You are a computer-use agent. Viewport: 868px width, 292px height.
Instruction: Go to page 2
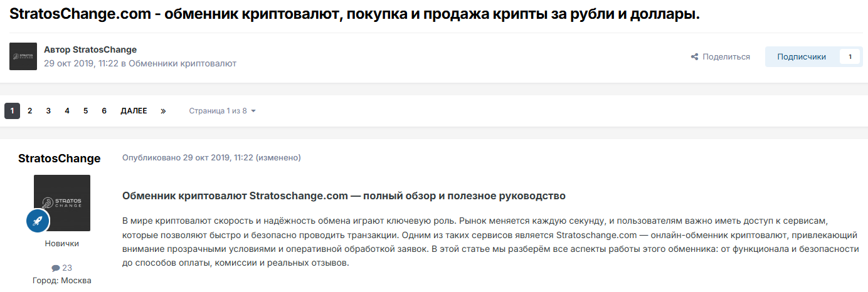pos(29,111)
